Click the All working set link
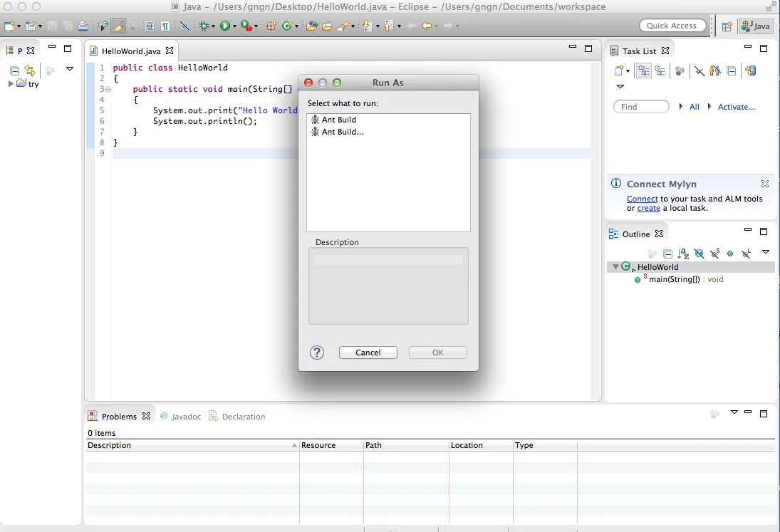The height and width of the screenshot is (532, 780). point(695,107)
